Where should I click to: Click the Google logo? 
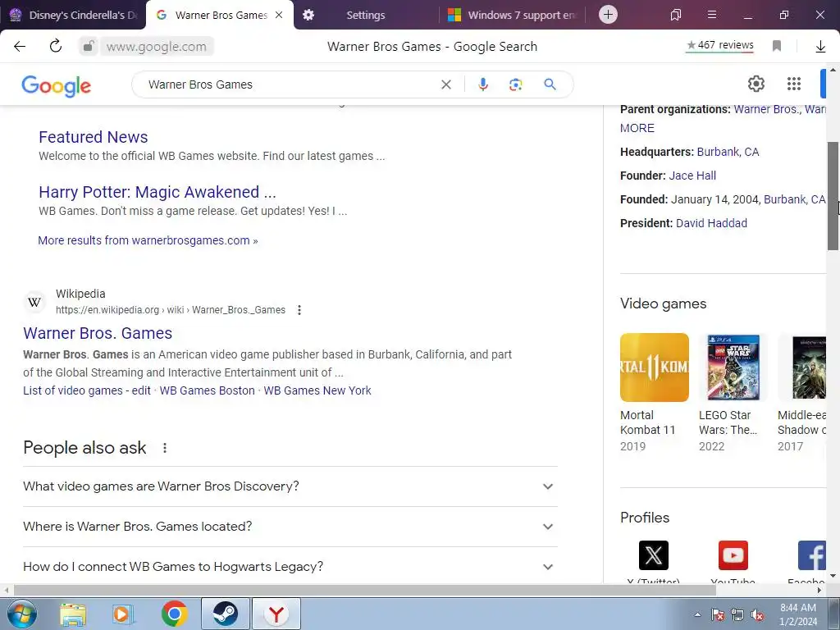click(57, 85)
